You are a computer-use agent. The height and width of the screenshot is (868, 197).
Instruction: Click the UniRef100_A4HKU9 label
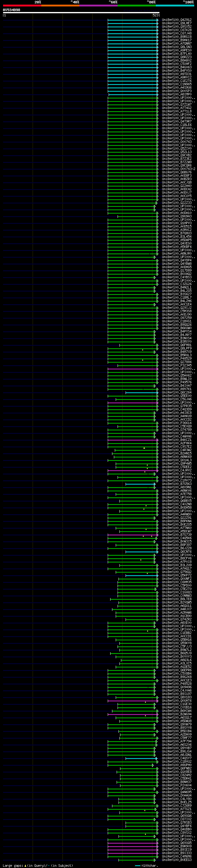176,416
